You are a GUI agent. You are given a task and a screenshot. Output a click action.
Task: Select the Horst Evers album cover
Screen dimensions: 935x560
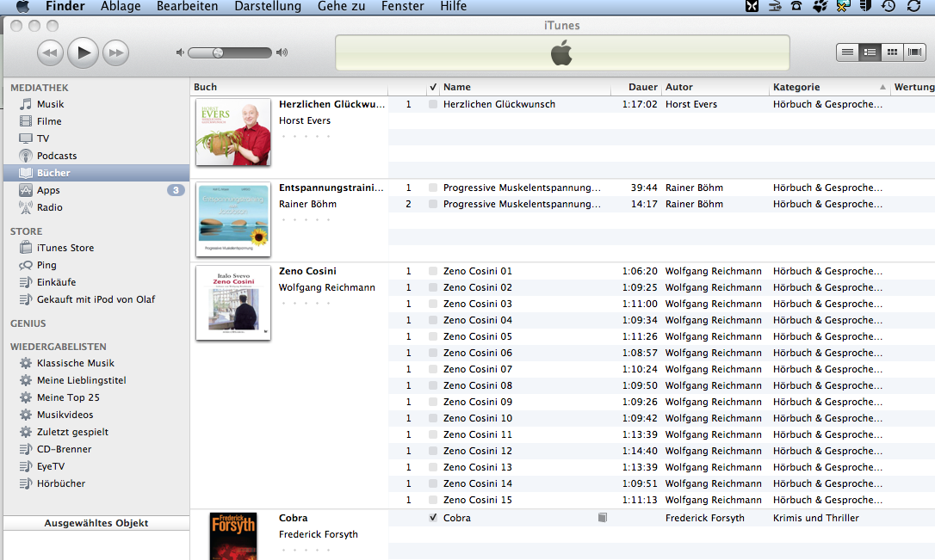233,132
